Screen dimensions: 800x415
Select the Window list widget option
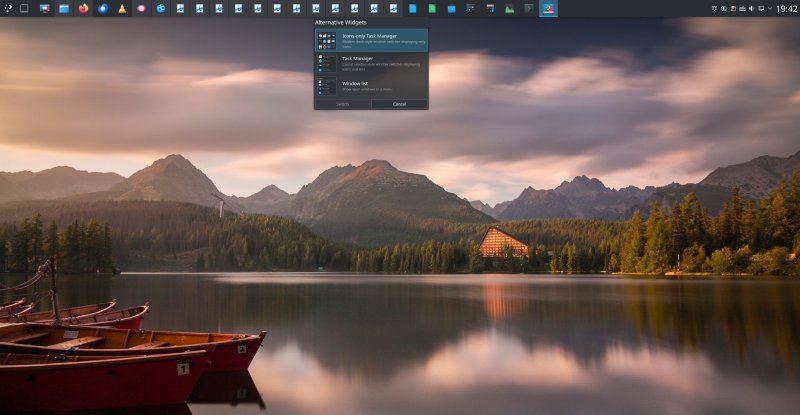click(371, 86)
